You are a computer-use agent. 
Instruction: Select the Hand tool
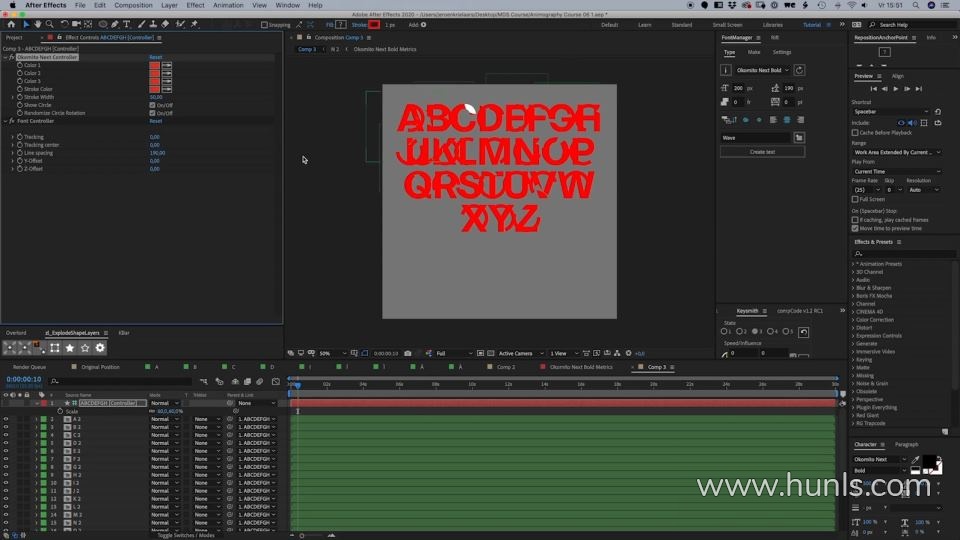(x=38, y=24)
